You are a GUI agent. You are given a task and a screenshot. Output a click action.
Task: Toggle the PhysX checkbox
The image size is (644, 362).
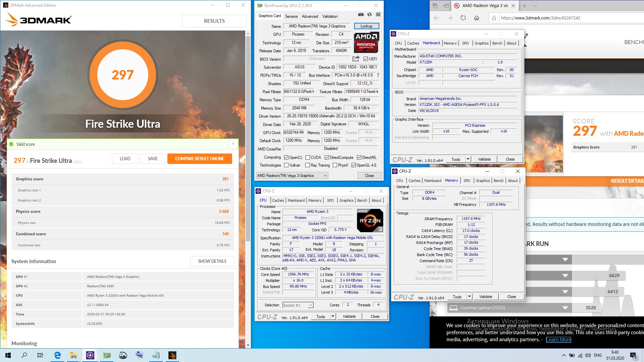[x=335, y=165]
